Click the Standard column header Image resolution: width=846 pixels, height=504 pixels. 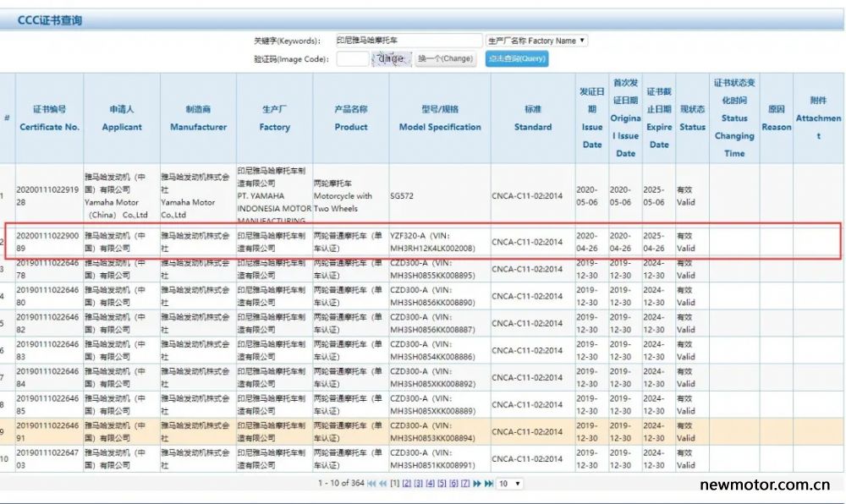tap(533, 118)
